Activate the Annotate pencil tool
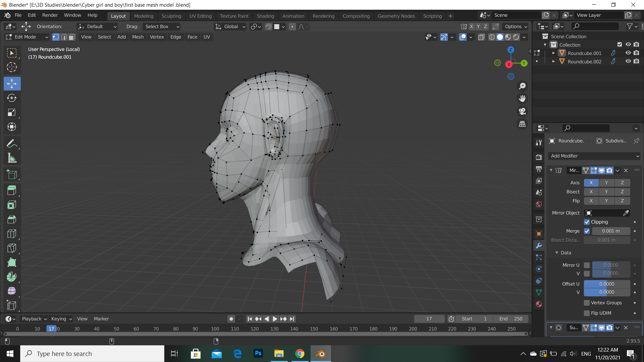The height and width of the screenshot is (362, 644). point(12,144)
